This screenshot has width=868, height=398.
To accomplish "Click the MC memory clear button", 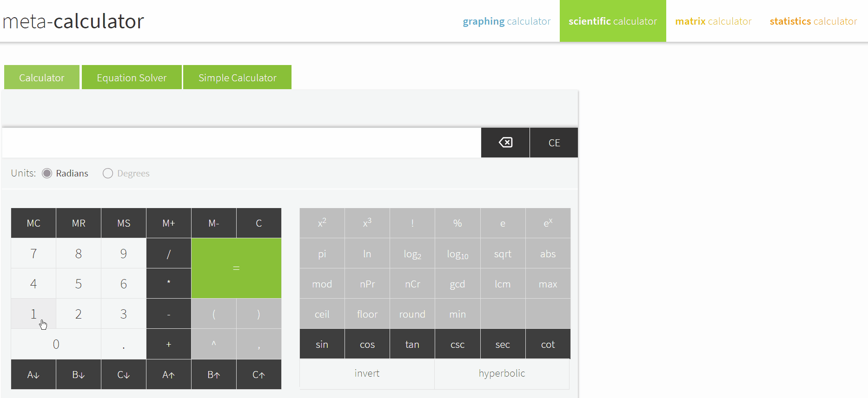I will pyautogui.click(x=33, y=223).
